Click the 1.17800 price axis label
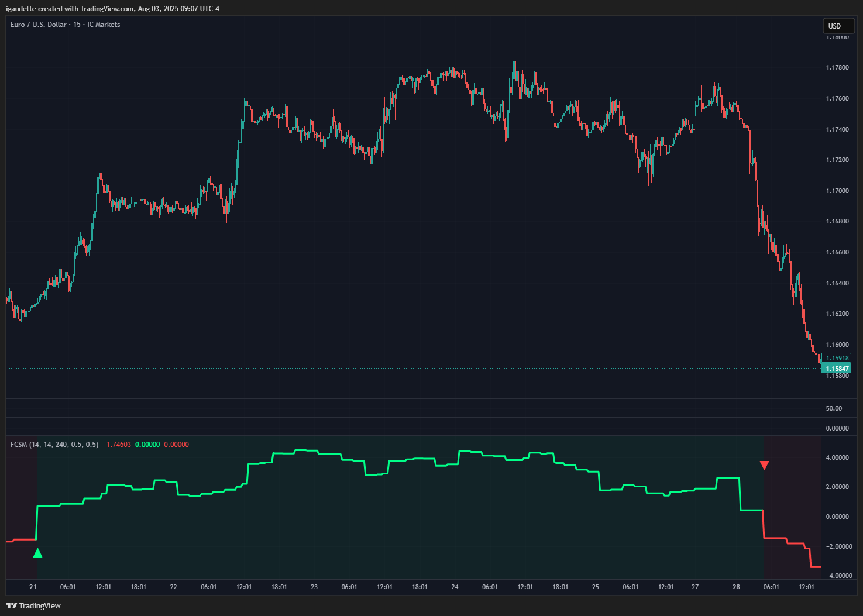The width and height of the screenshot is (863, 616). [837, 68]
